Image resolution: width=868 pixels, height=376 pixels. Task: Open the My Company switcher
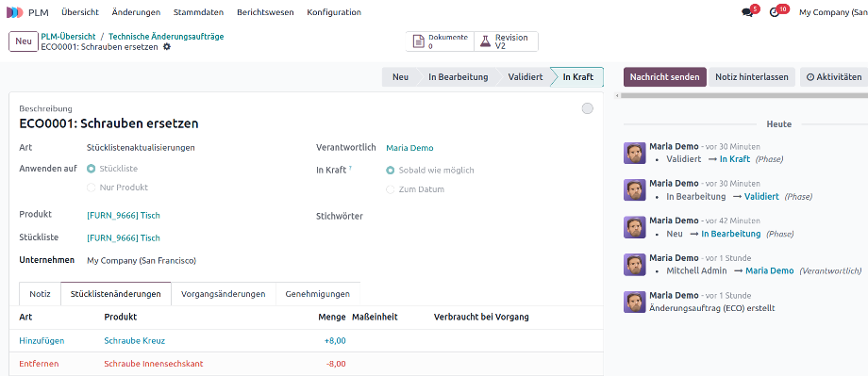(833, 12)
